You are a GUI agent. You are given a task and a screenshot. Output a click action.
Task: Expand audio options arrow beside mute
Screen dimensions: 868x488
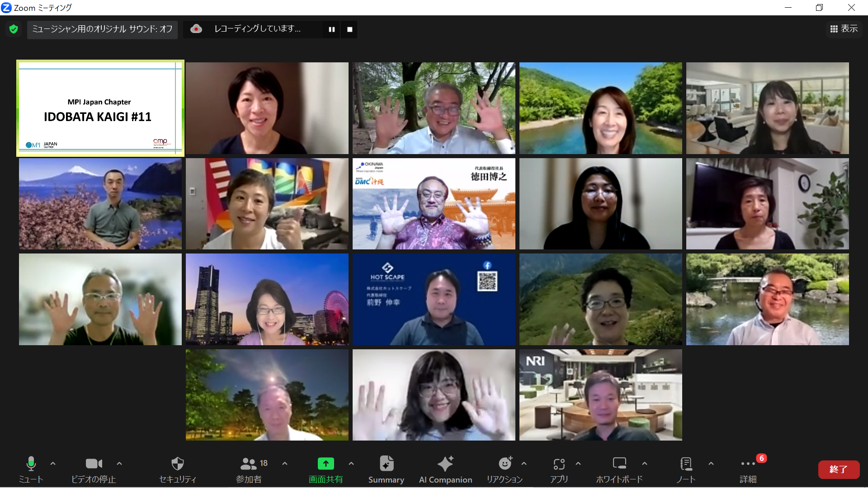[53, 464]
